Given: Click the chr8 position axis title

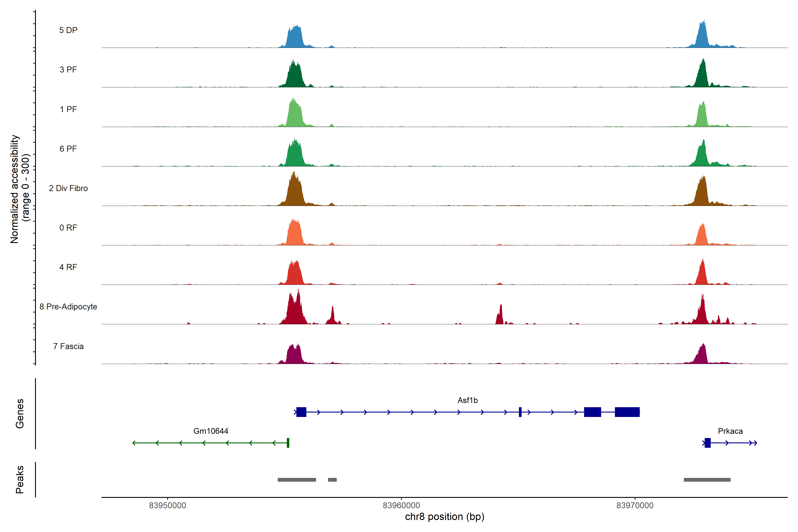Looking at the screenshot, I should tap(444, 517).
